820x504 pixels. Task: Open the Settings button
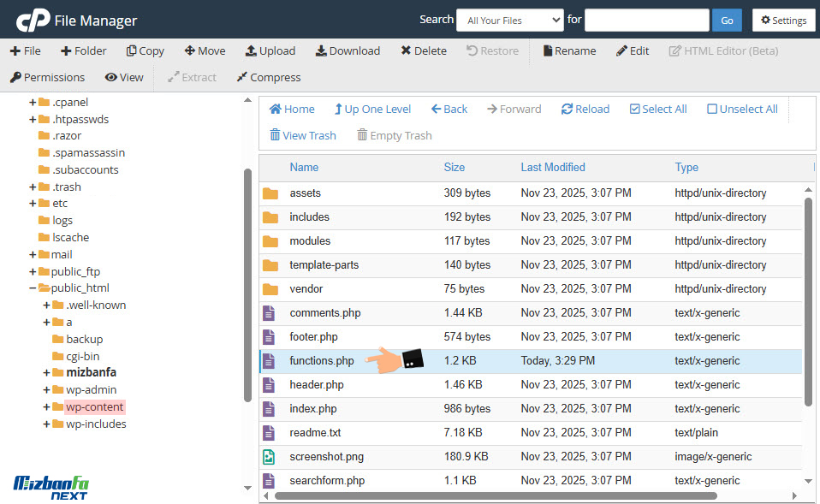[783, 21]
